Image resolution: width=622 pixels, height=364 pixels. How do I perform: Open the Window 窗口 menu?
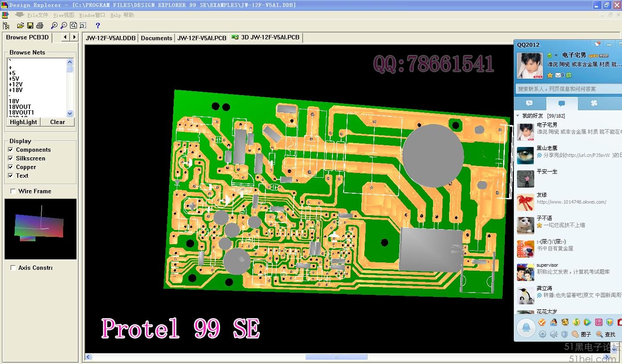coord(92,15)
